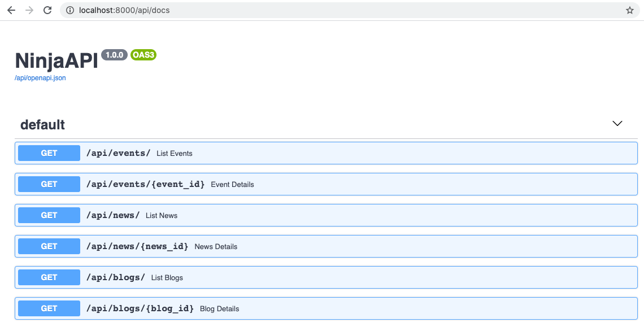Expand the List Blogs endpoint row
This screenshot has width=644, height=331.
(339, 277)
